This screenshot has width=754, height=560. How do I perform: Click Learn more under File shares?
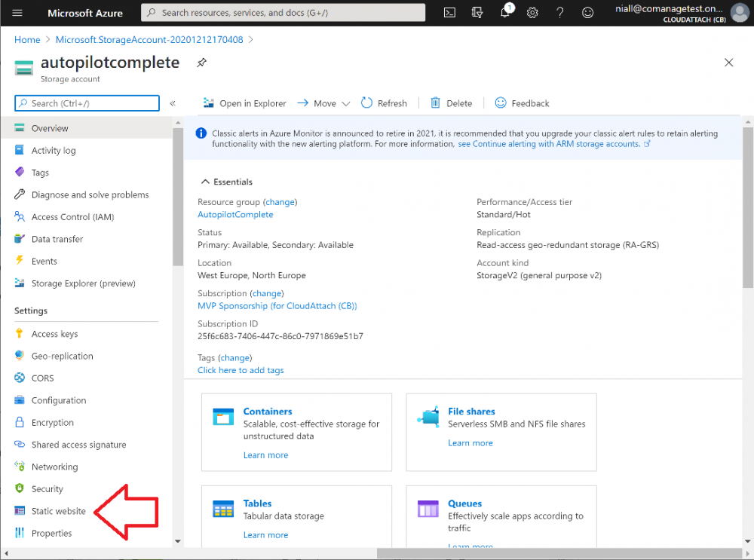[470, 442]
